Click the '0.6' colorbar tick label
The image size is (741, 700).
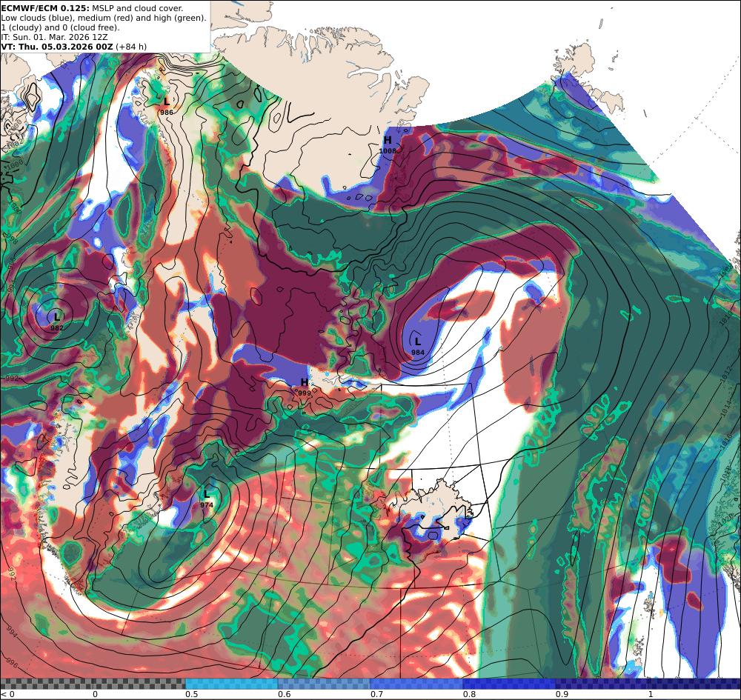point(284,694)
